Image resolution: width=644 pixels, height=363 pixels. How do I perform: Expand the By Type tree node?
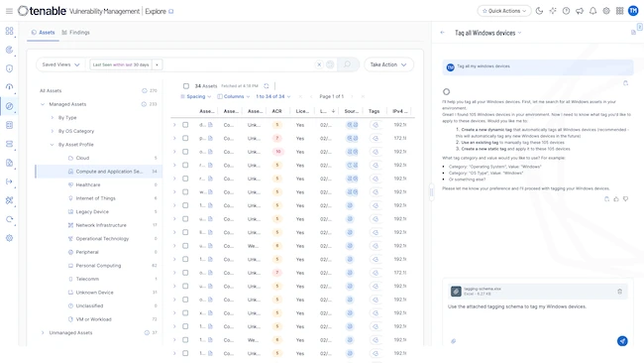click(52, 118)
